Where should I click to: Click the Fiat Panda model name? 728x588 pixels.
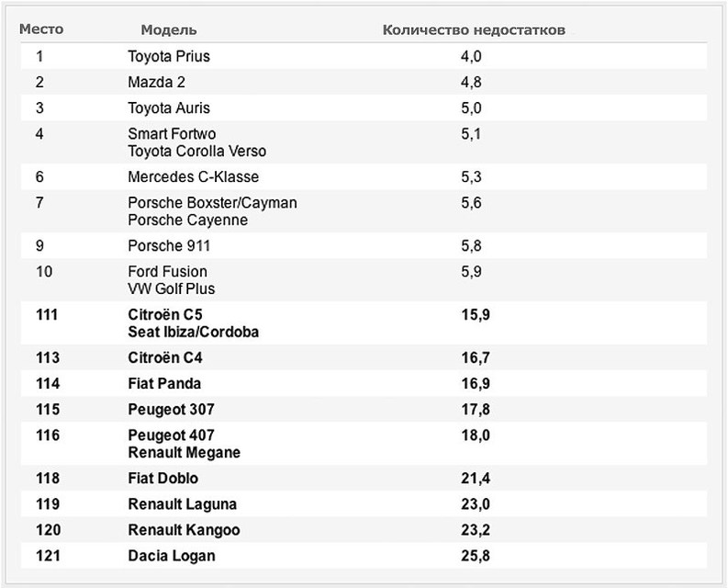[x=164, y=383]
